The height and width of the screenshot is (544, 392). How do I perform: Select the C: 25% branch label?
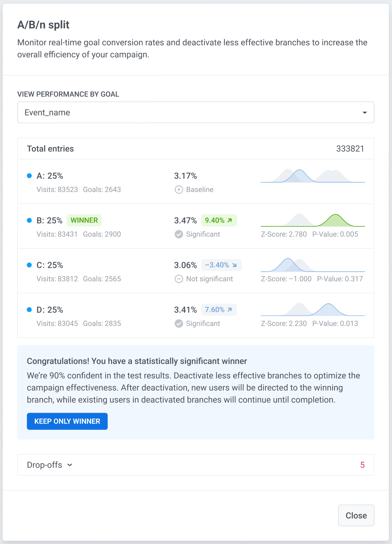click(x=50, y=265)
